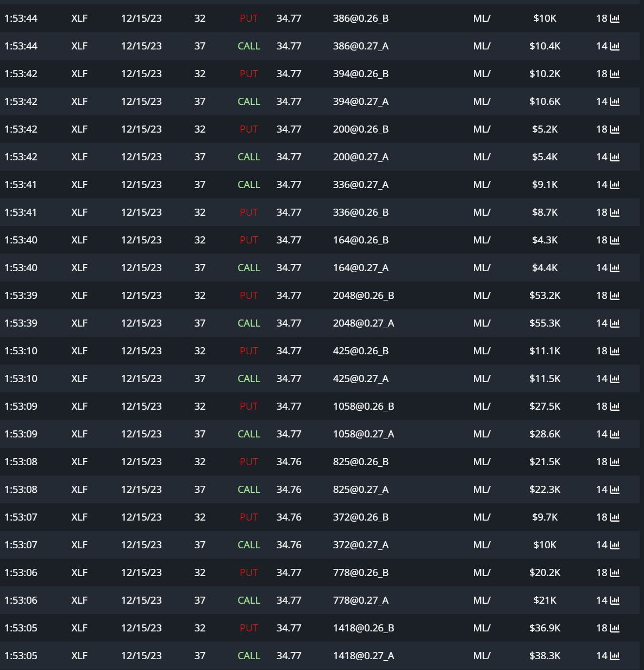Click the 1058@0.26_B order text
Image resolution: width=644 pixels, height=670 pixels.
[x=364, y=406]
